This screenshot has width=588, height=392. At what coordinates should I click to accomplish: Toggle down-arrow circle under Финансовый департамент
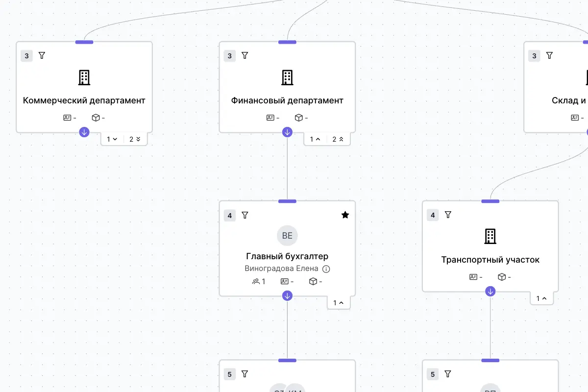(x=287, y=132)
